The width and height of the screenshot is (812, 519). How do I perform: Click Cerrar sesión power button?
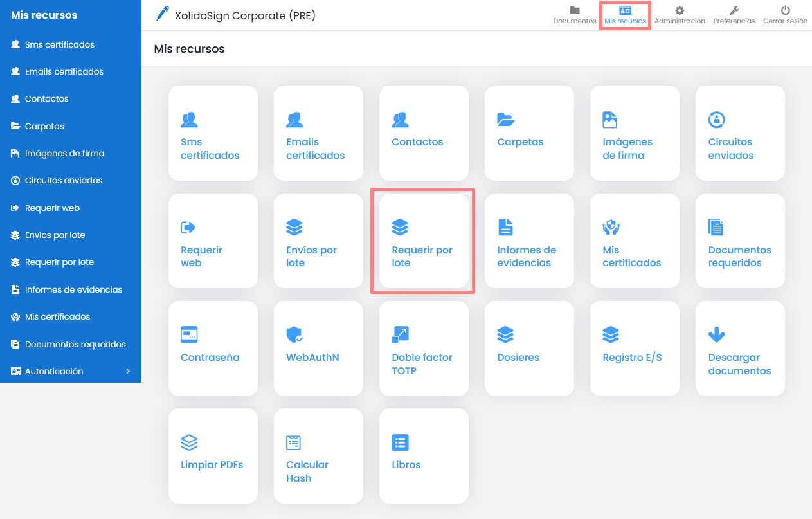click(785, 15)
